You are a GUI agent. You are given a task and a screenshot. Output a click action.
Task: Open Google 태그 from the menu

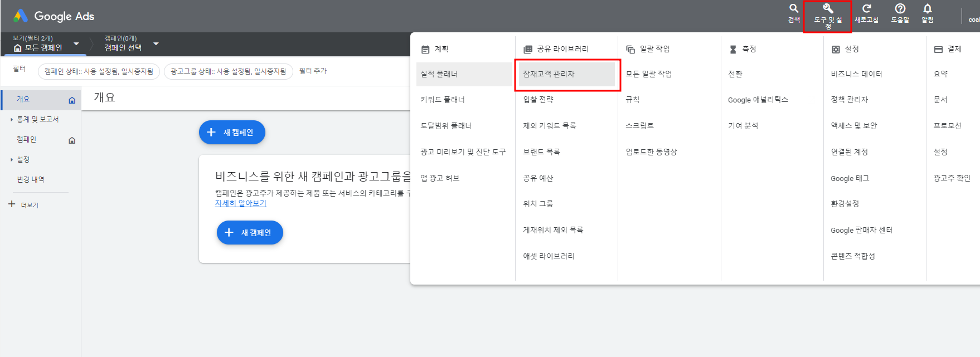click(850, 178)
